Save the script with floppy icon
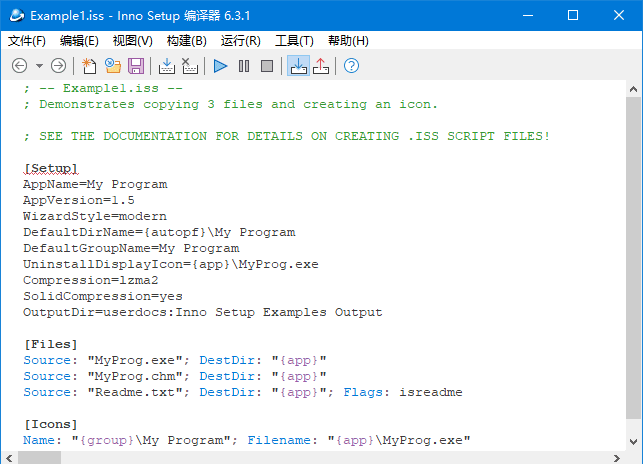Viewport: 643px width, 464px height. tap(136, 66)
